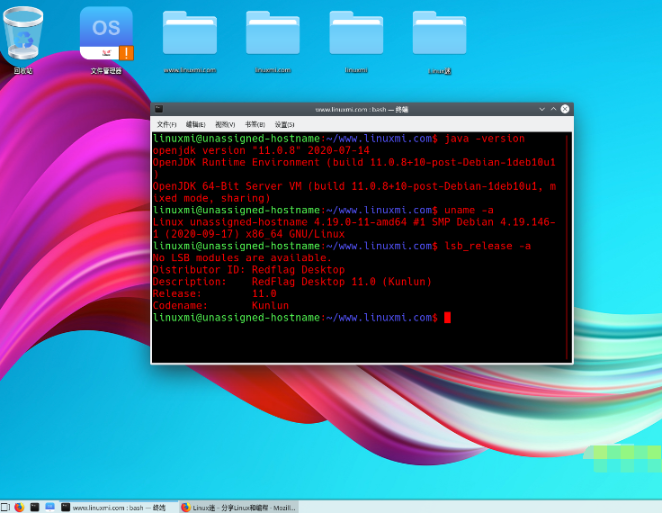This screenshot has width=663, height=513.
Task: Maximize the terminal with the up chevron
Action: (553, 109)
